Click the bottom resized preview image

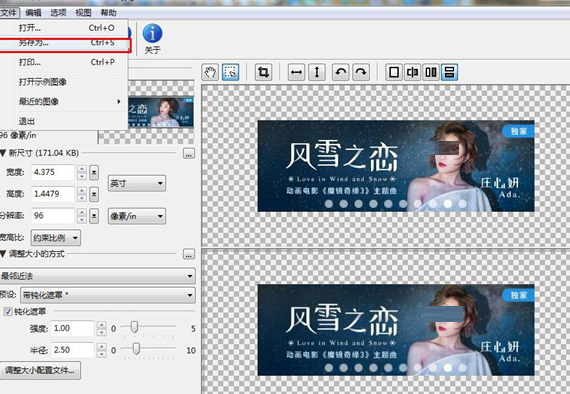click(x=396, y=330)
